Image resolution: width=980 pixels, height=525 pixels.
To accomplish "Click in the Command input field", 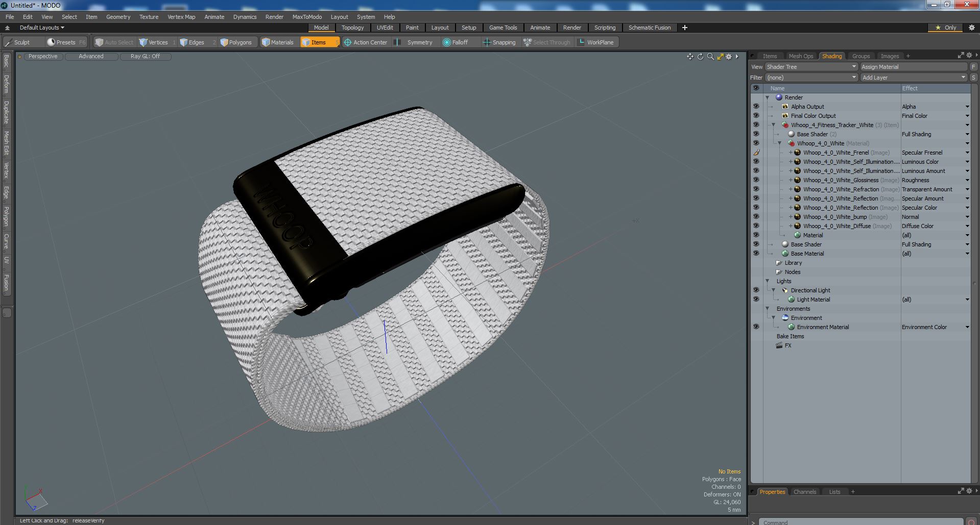I will pyautogui.click(x=861, y=522).
